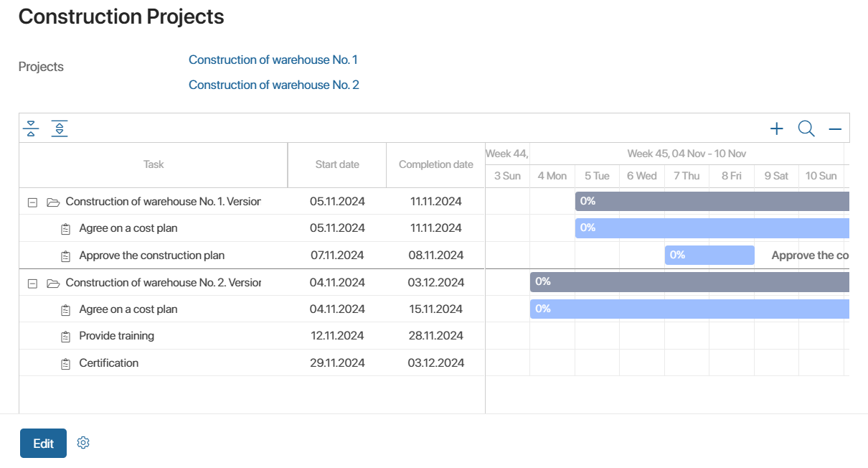Click the 10 Sun day header
Viewport: 868px width, 468px height.
point(821,176)
